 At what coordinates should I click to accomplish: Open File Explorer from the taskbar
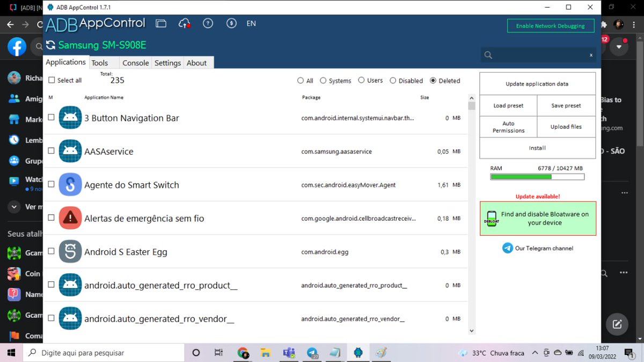click(265, 353)
